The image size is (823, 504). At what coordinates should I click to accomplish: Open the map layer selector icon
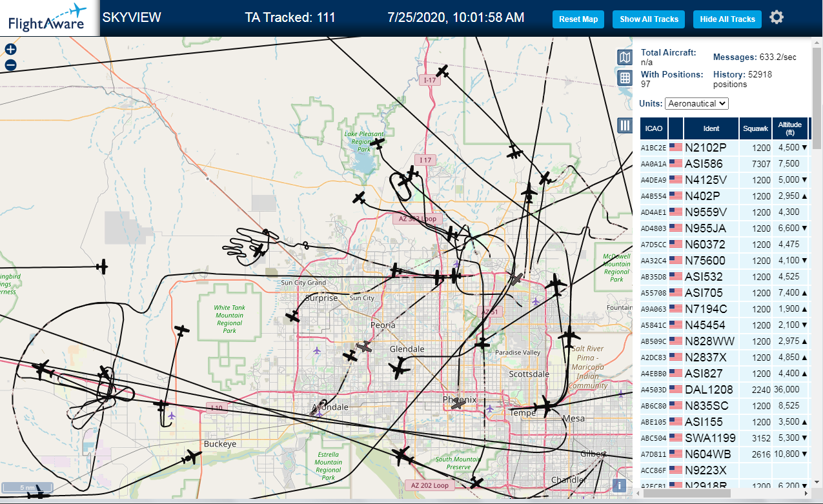pyautogui.click(x=624, y=58)
